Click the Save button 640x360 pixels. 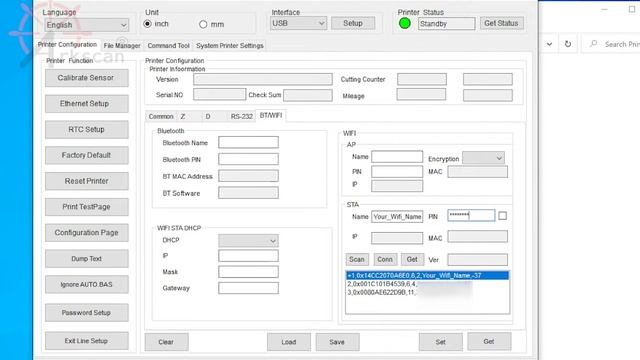click(x=337, y=342)
